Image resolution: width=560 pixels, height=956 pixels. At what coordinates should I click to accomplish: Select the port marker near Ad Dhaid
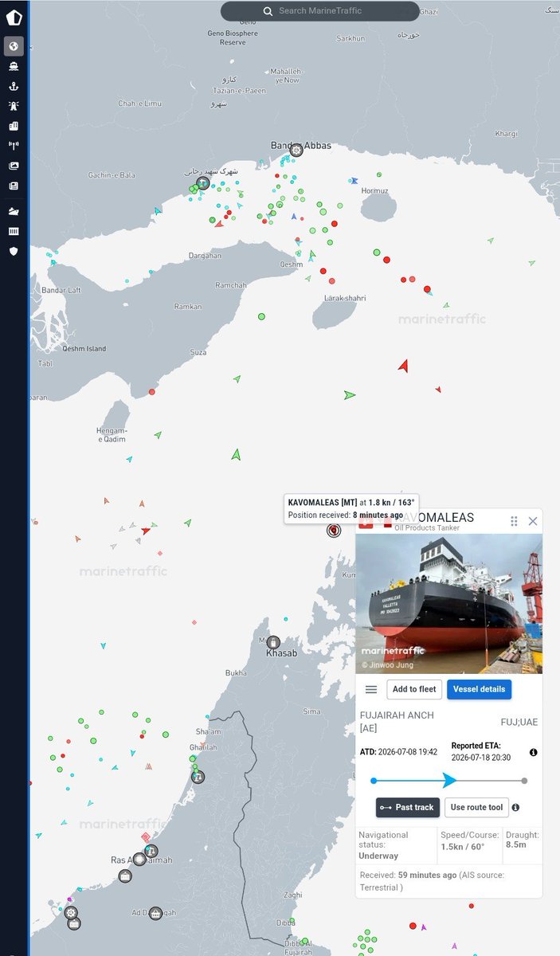(155, 914)
